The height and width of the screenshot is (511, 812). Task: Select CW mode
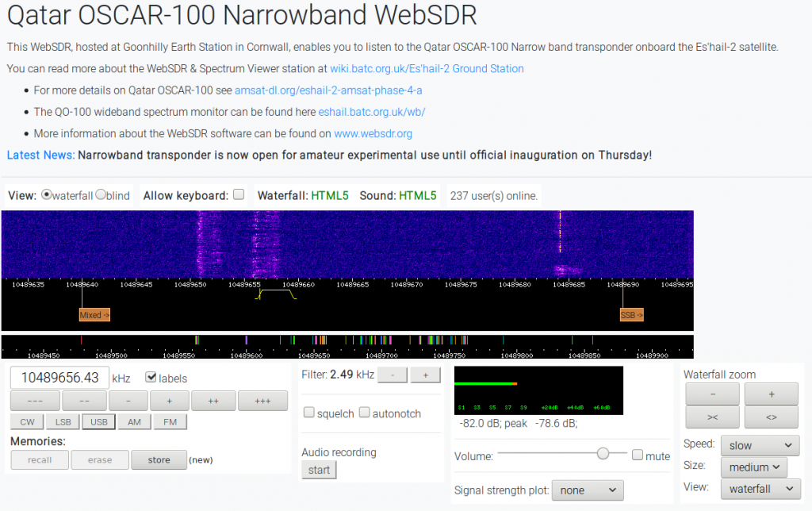point(28,422)
